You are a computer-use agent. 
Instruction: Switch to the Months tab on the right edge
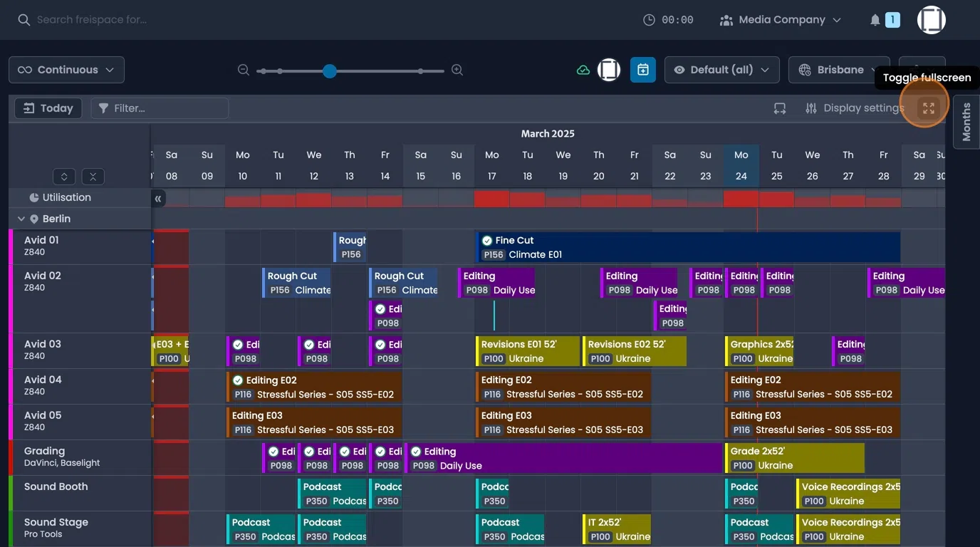coord(966,122)
